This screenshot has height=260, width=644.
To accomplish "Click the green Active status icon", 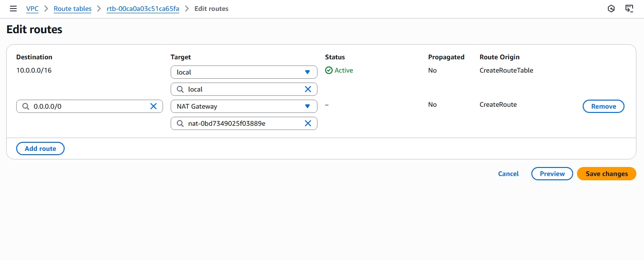I will (x=328, y=70).
